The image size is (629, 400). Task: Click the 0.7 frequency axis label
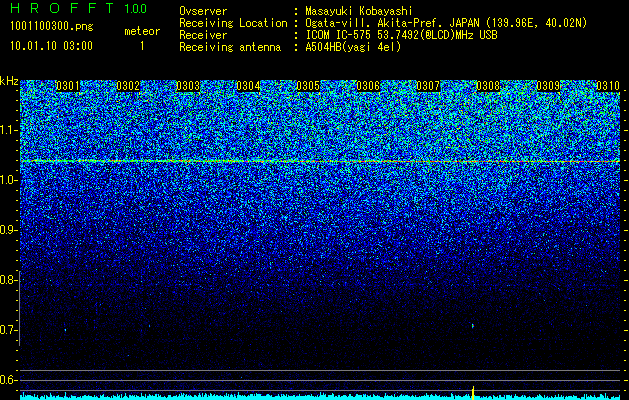[x=7, y=330]
